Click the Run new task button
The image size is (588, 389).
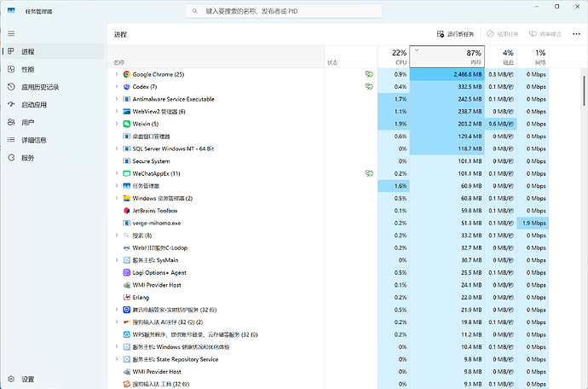[x=455, y=34]
